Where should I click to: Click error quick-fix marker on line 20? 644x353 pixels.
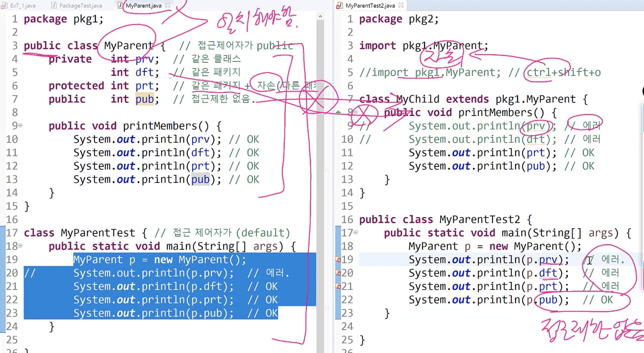pyautogui.click(x=338, y=273)
